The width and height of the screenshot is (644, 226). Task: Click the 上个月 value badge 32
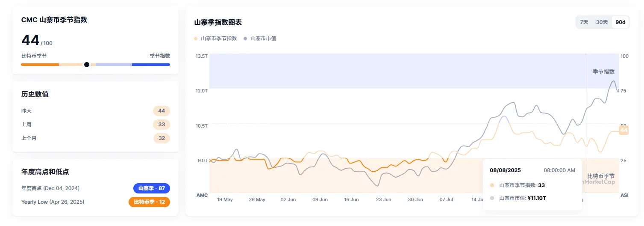pos(162,138)
